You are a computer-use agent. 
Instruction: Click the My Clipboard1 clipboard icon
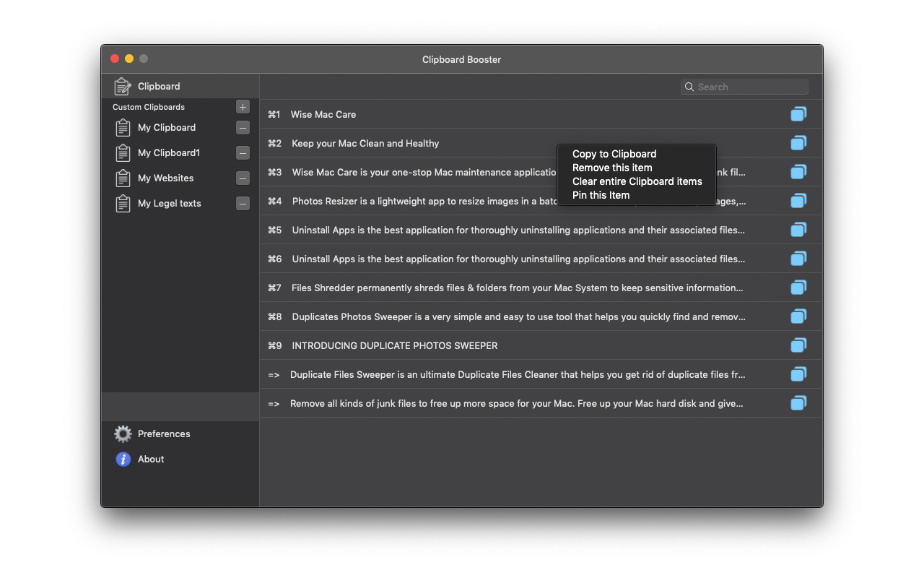(123, 153)
